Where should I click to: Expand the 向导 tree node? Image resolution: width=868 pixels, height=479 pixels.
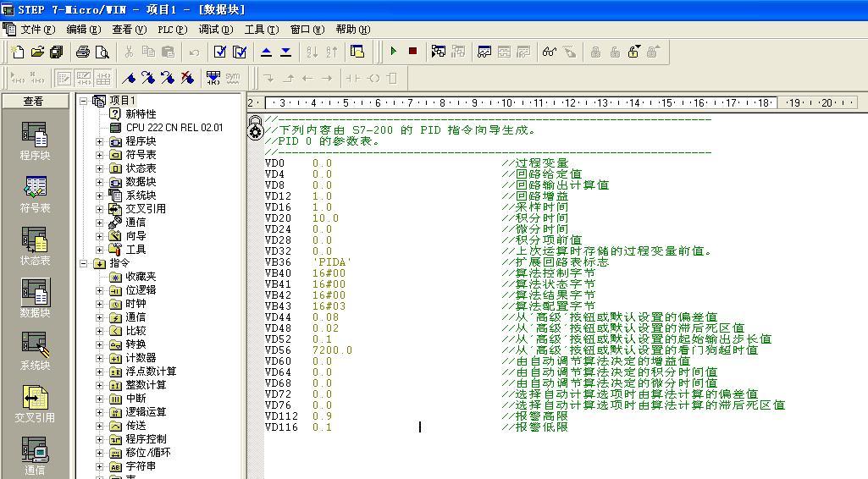[100, 236]
